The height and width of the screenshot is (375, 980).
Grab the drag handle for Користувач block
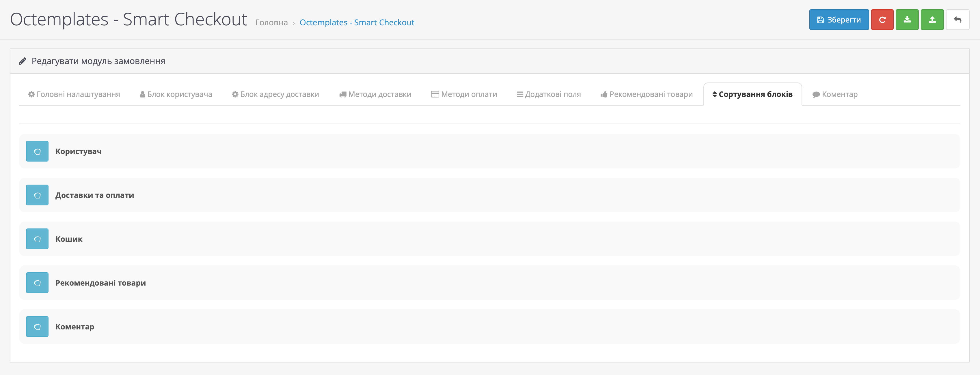[37, 151]
